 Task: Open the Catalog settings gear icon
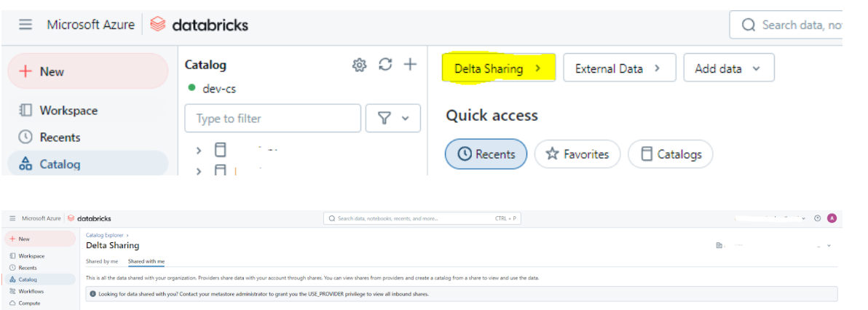359,65
